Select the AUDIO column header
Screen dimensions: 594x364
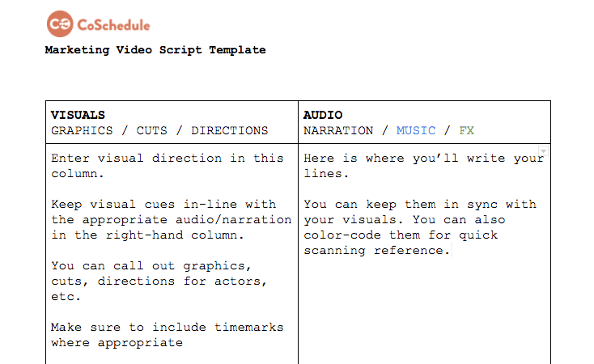point(323,115)
